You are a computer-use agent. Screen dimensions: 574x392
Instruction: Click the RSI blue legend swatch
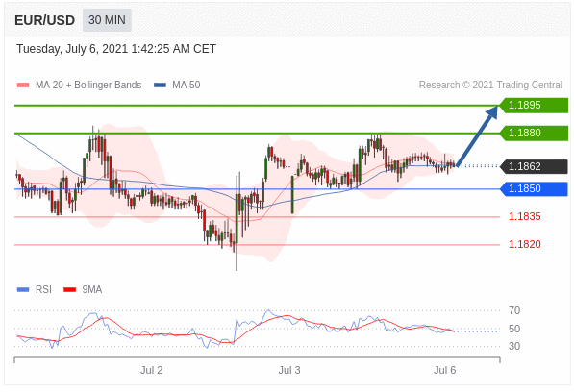pos(23,290)
